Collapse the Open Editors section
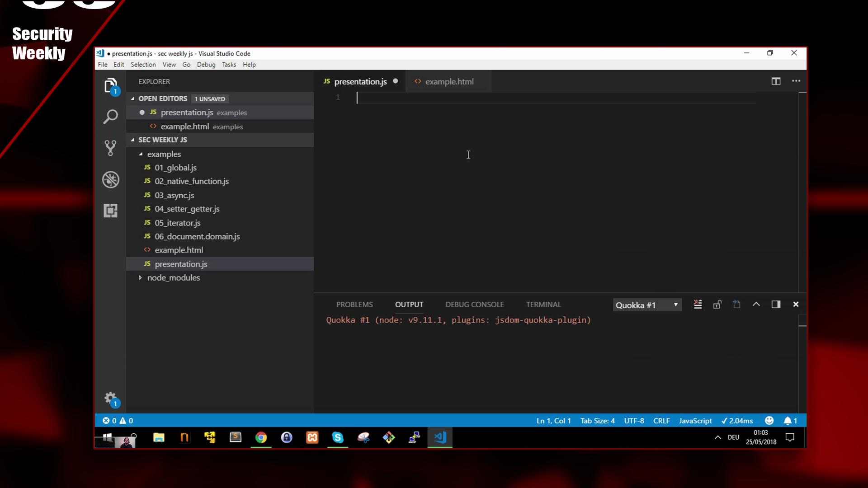 point(132,99)
